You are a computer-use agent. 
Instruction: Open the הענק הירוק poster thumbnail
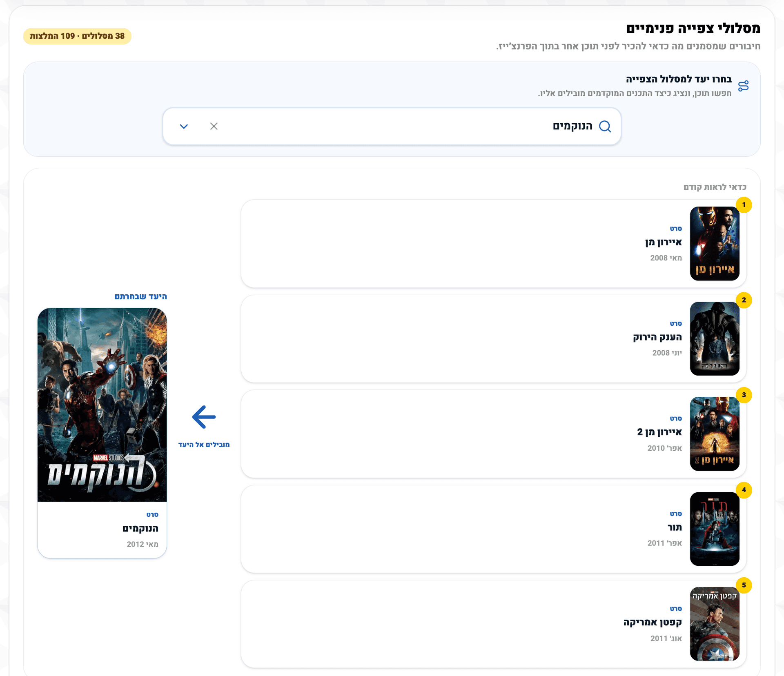pyautogui.click(x=715, y=338)
